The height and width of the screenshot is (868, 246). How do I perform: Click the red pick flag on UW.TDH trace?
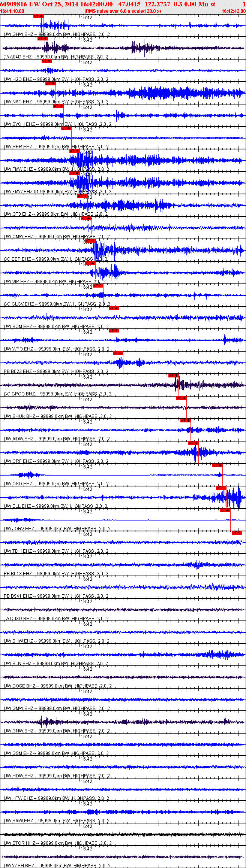point(237,533)
